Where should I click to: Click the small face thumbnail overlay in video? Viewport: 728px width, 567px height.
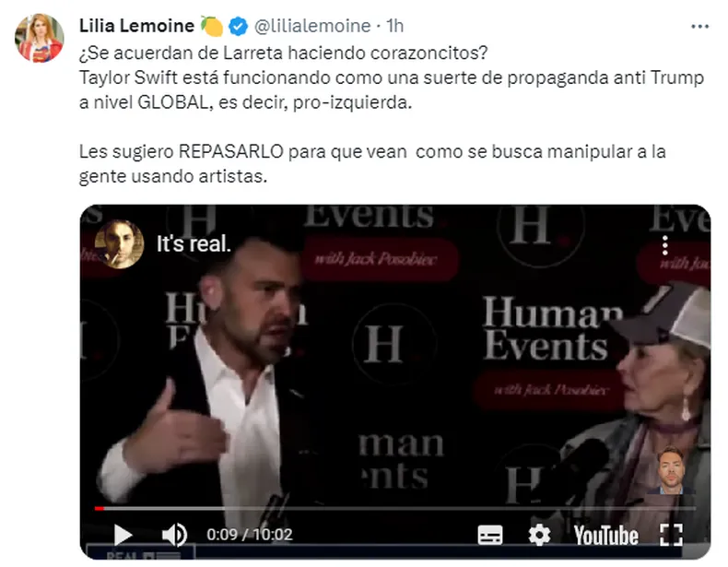tap(671, 470)
